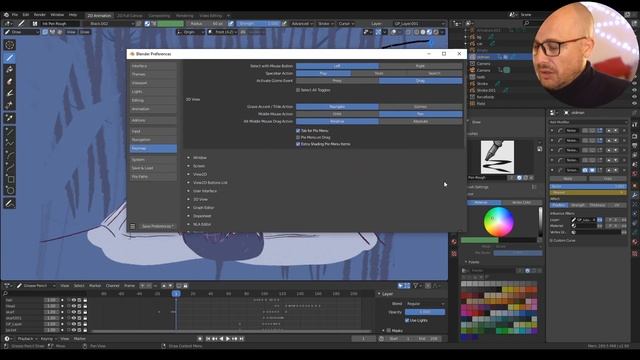Expand the User Interface keymap section
The width and height of the screenshot is (640, 360).
189,191
